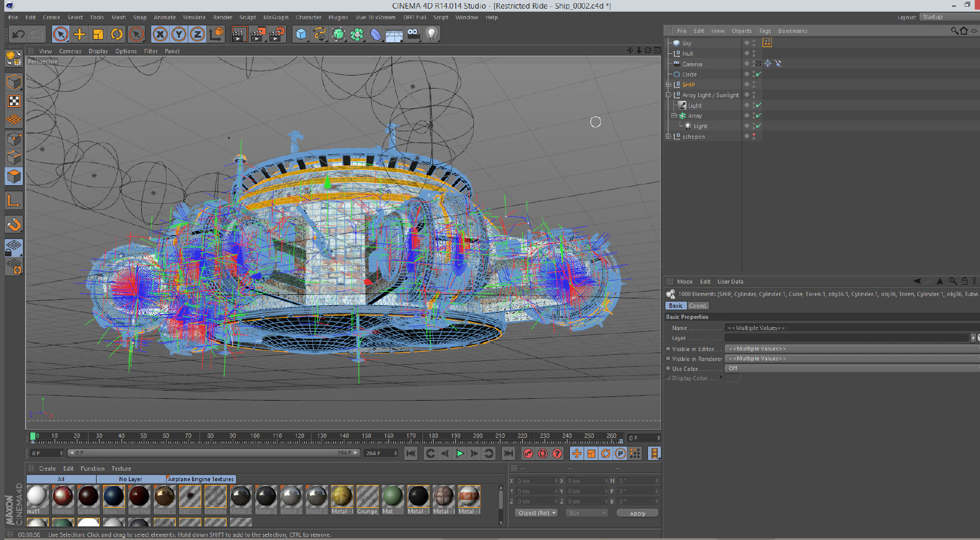The height and width of the screenshot is (540, 980).
Task: Toggle the Snap magnet icon
Action: click(x=14, y=225)
